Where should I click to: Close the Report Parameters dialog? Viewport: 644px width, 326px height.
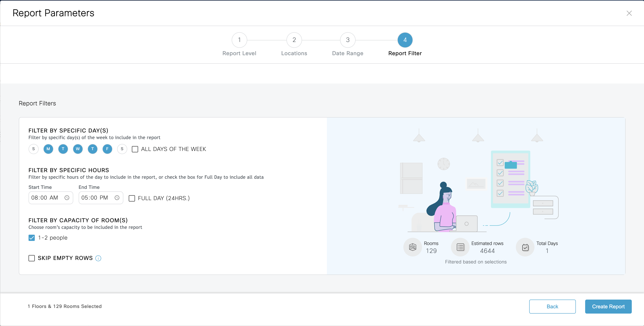(629, 13)
